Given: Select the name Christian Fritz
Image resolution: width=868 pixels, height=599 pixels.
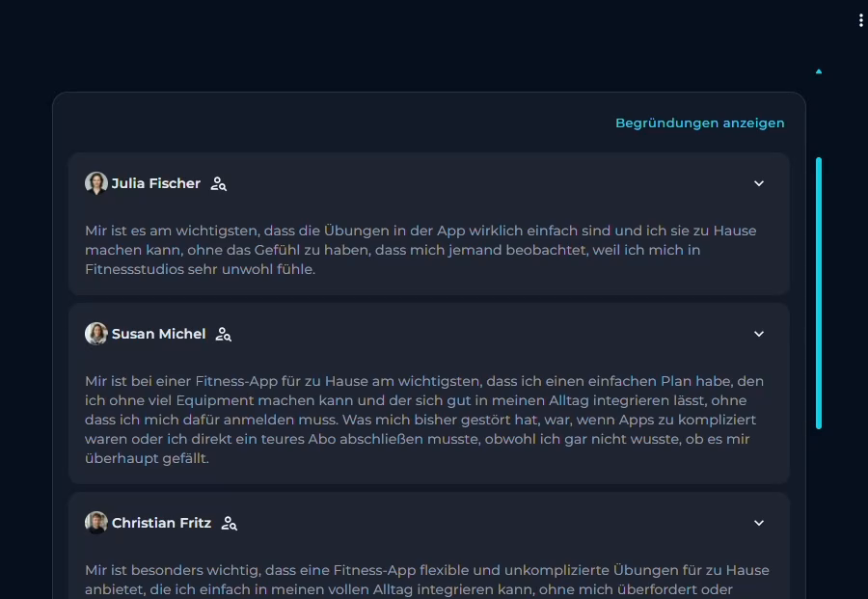Looking at the screenshot, I should coord(162,523).
